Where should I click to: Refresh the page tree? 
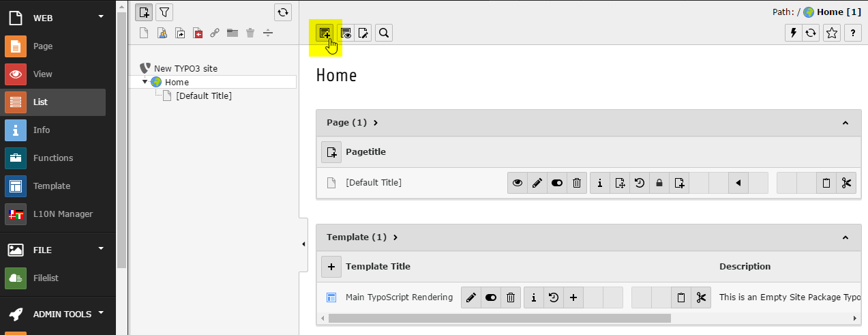click(283, 12)
